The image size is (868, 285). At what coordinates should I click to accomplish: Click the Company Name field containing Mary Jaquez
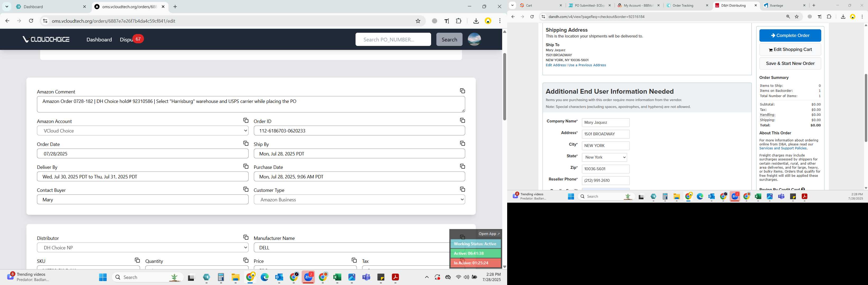pos(605,122)
